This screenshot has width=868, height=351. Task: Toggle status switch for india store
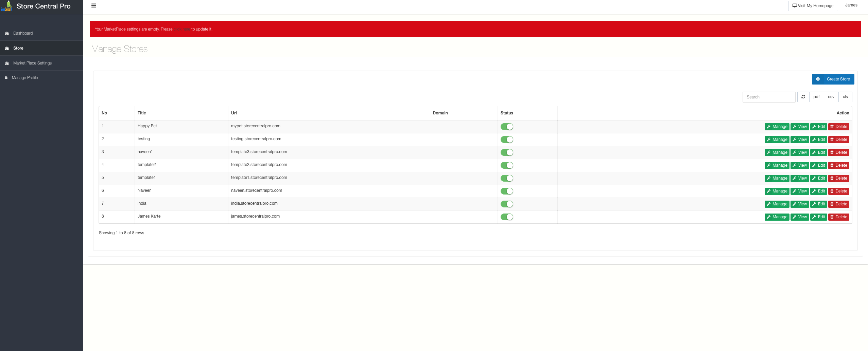click(507, 204)
